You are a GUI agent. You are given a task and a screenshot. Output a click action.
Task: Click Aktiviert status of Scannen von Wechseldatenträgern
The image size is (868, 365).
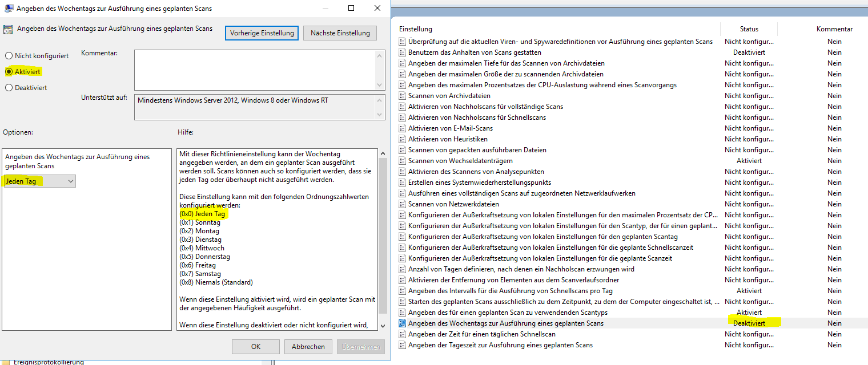coord(749,161)
